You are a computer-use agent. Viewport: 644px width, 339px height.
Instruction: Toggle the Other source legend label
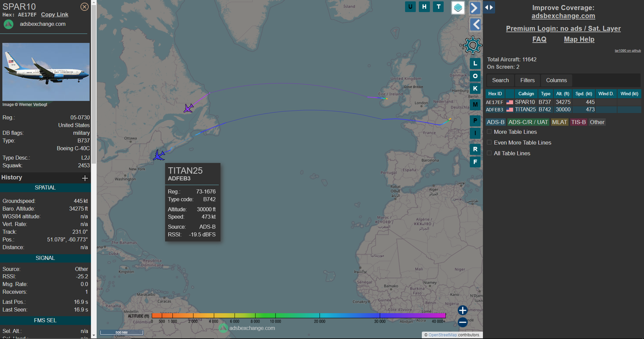coord(597,122)
